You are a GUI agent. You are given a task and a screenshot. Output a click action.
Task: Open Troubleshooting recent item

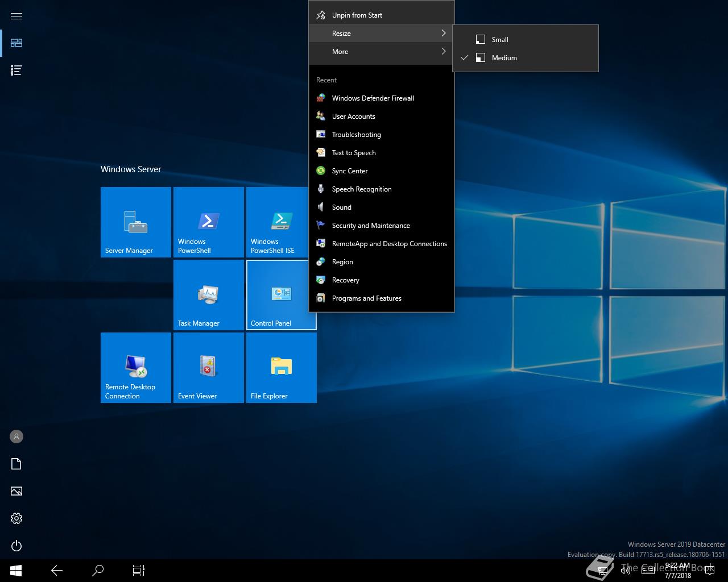[x=382, y=135]
